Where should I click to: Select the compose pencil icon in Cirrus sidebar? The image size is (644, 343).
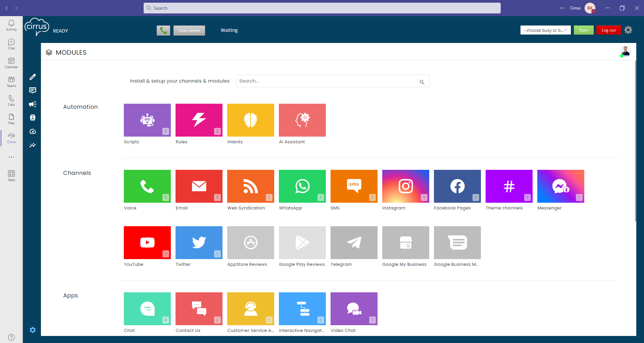coord(32,77)
